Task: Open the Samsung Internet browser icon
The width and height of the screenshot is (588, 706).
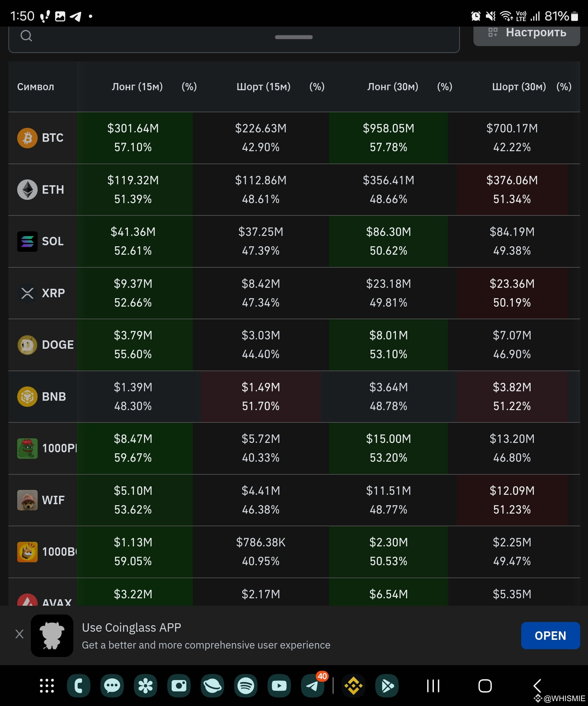Action: [x=213, y=686]
